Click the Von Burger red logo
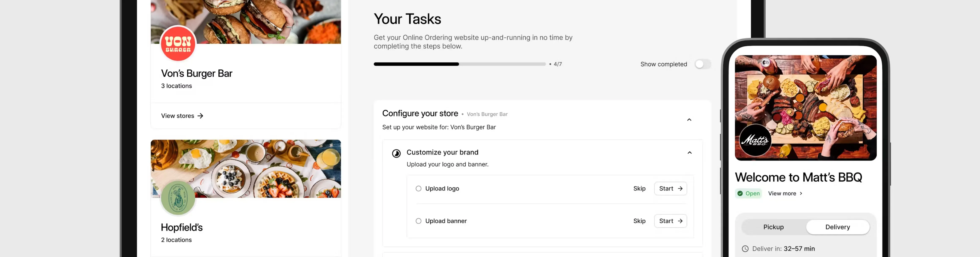 point(178,44)
